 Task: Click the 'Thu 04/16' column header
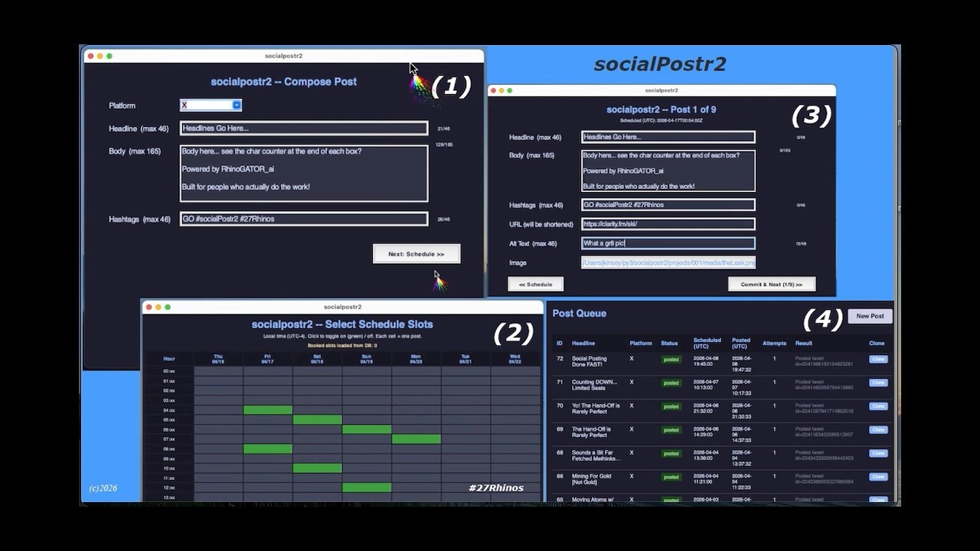(218, 358)
